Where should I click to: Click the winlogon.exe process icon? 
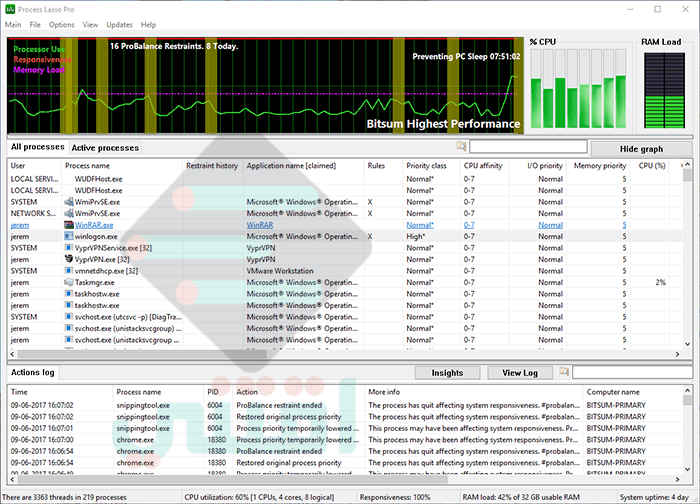coord(69,236)
